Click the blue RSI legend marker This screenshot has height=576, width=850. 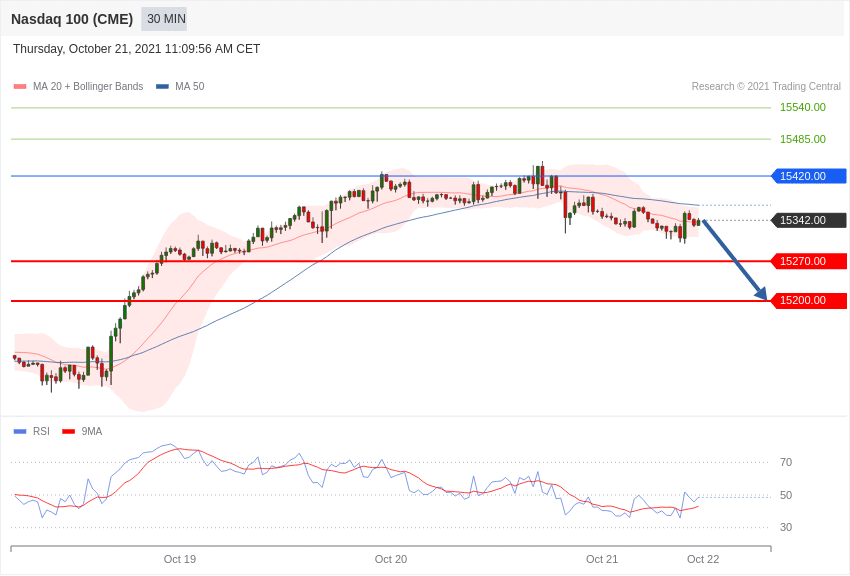pyautogui.click(x=20, y=431)
